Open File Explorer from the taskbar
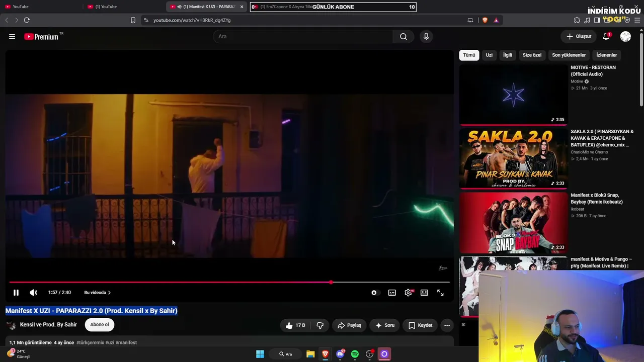 (x=310, y=354)
